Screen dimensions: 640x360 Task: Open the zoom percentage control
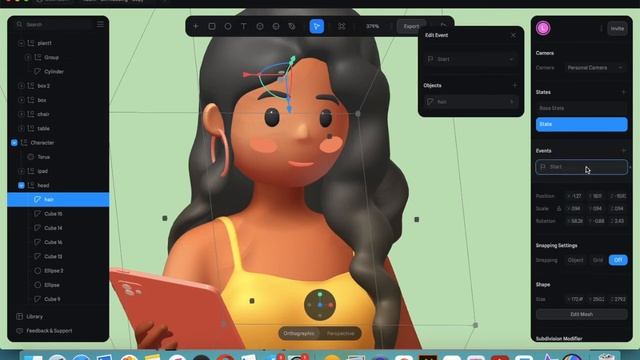tap(372, 27)
